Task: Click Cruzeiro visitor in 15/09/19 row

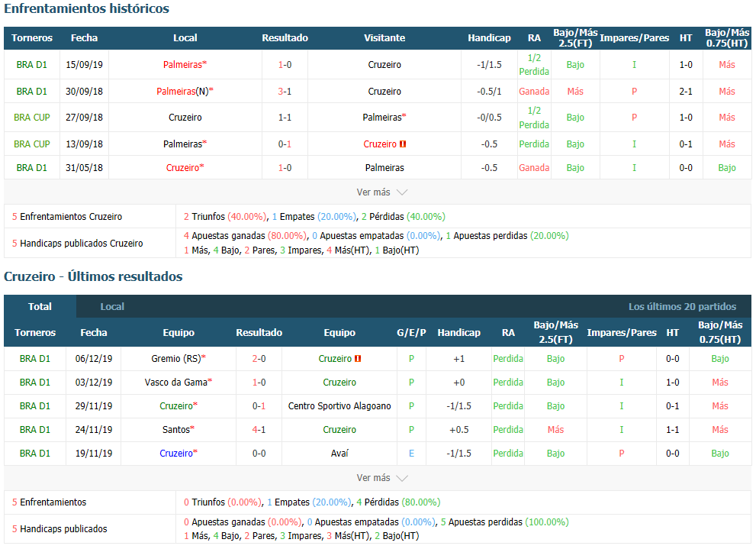Action: 384,65
